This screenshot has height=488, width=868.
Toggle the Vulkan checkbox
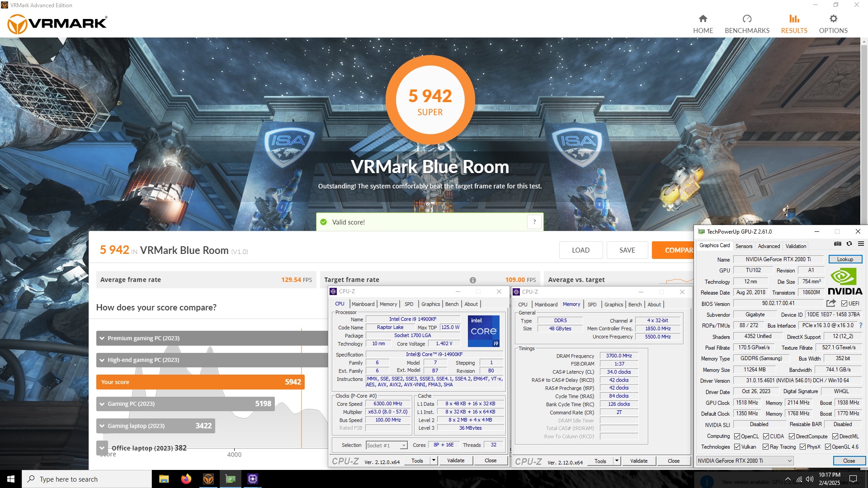[737, 447]
